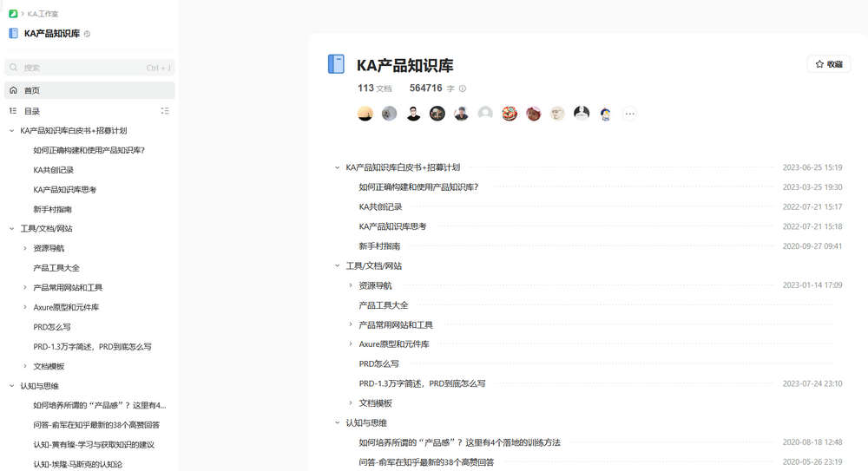Open KA产品知识库思考 in sidebar
868x471 pixels.
(65, 189)
